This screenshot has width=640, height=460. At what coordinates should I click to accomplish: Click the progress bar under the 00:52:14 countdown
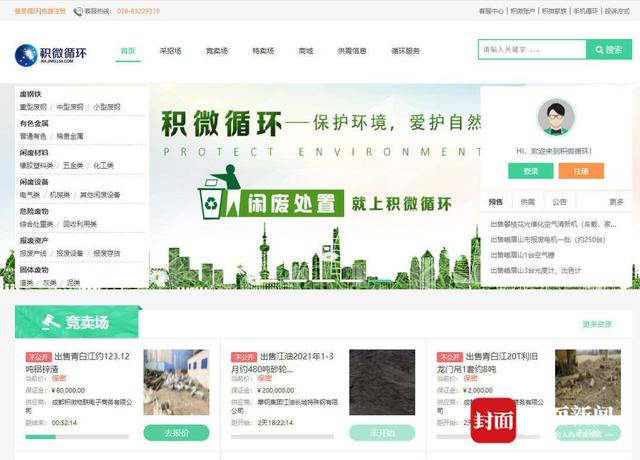pos(77,437)
